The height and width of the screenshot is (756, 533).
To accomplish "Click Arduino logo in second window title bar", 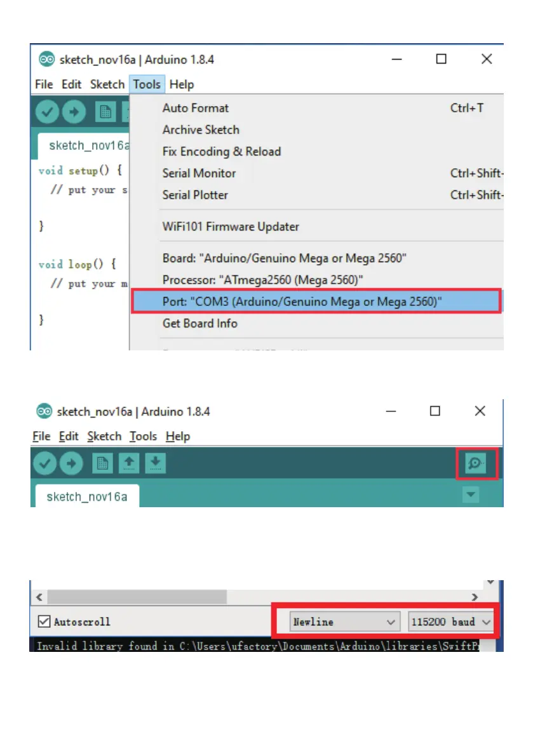I will pyautogui.click(x=44, y=411).
